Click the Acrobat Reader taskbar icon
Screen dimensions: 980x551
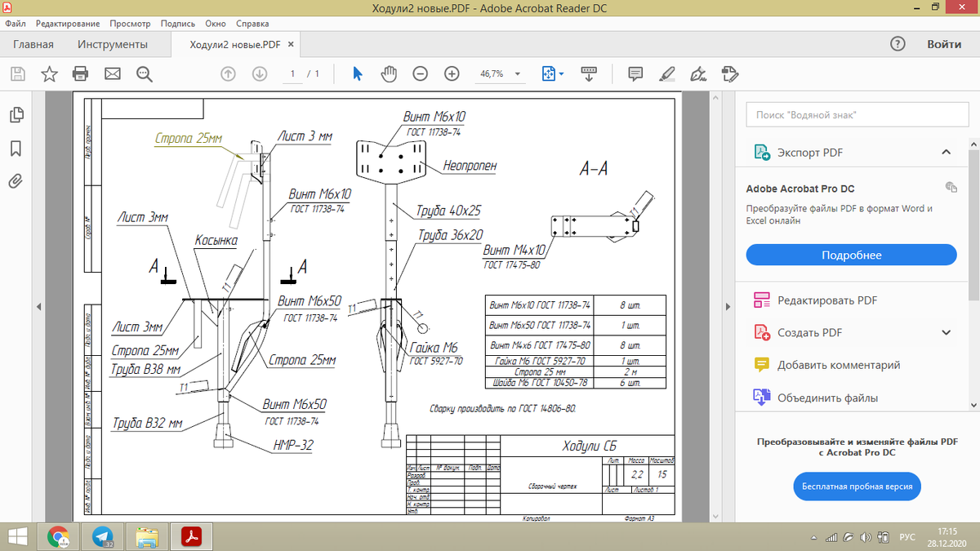point(191,536)
